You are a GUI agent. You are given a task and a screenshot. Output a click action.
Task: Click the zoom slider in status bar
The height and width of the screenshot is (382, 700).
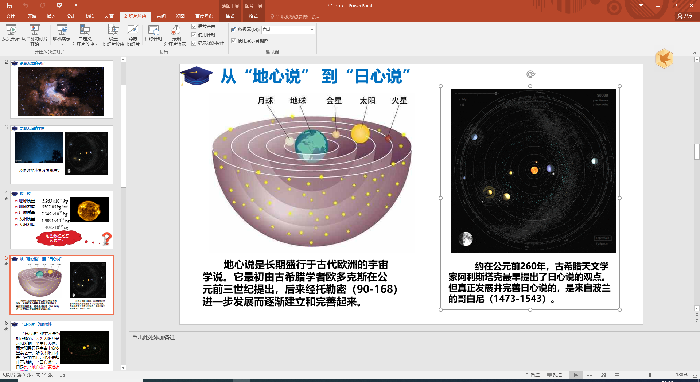650,375
